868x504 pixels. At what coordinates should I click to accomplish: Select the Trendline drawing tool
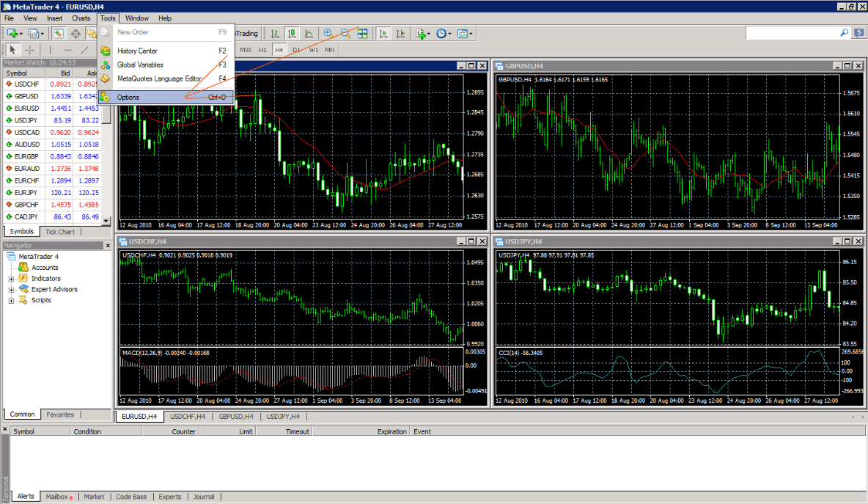(84, 50)
